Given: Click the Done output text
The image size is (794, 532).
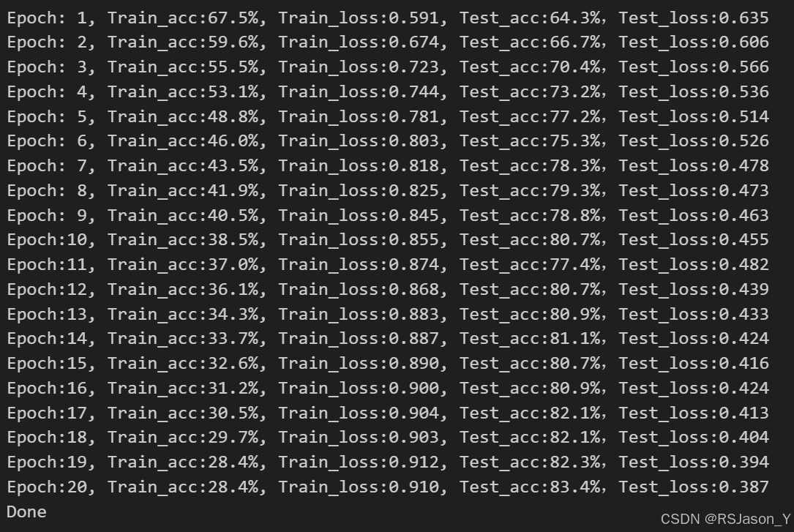Looking at the screenshot, I should (x=26, y=512).
